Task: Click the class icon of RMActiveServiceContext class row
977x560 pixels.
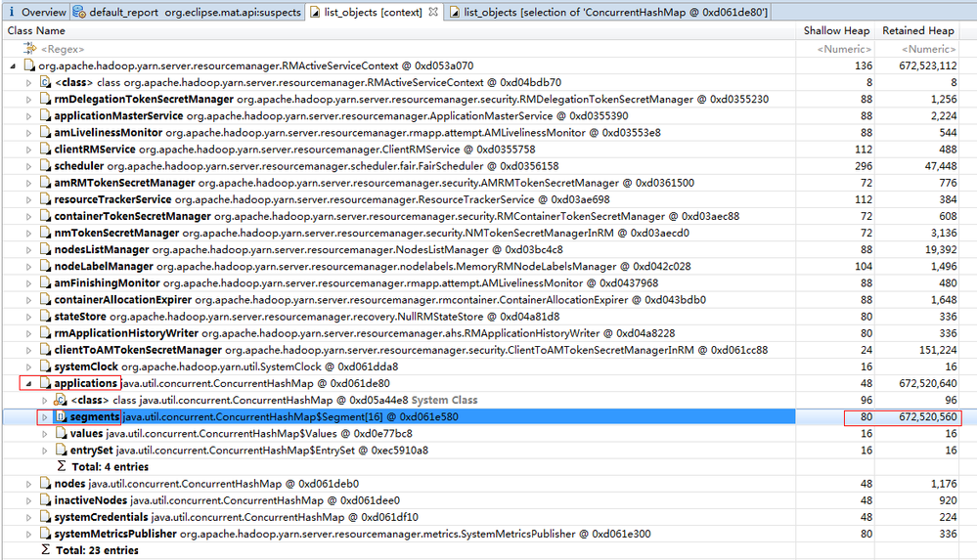Action: click(46, 82)
